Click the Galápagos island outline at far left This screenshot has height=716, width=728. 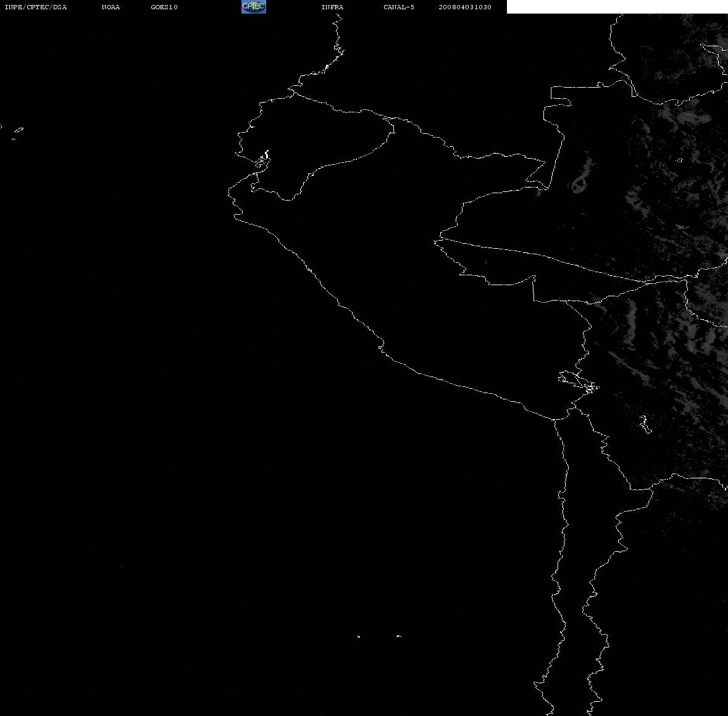(18, 133)
